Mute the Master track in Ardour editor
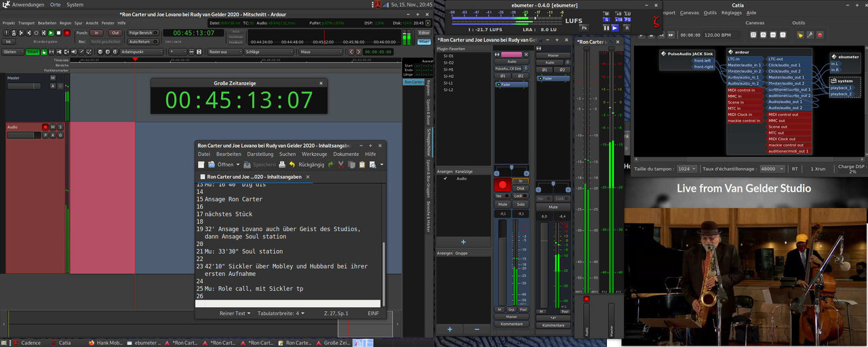This screenshot has height=347, width=868. coord(53,78)
